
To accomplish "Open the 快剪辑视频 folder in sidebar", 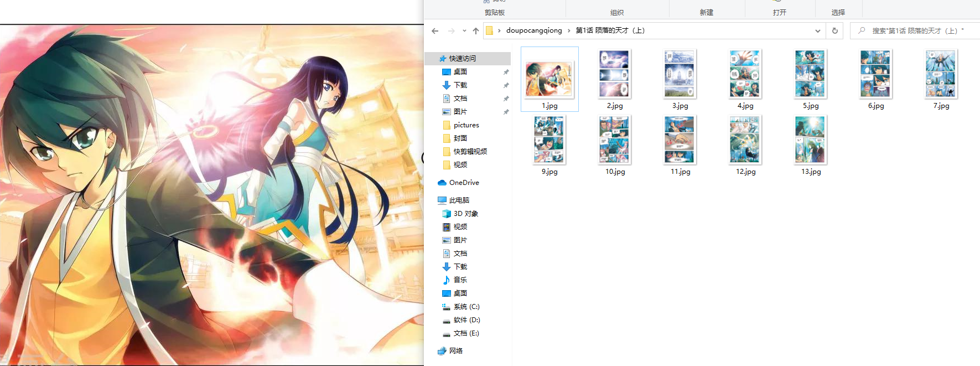I will pos(470,152).
